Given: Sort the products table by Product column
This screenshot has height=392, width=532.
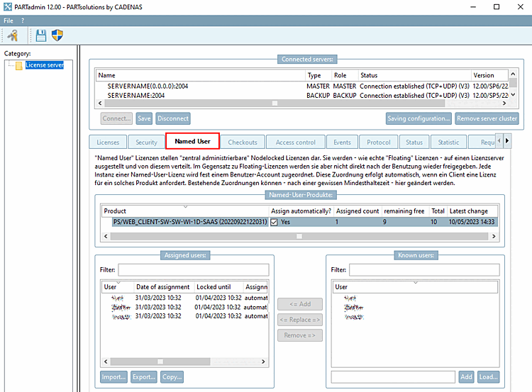Looking at the screenshot, I should tap(185, 211).
